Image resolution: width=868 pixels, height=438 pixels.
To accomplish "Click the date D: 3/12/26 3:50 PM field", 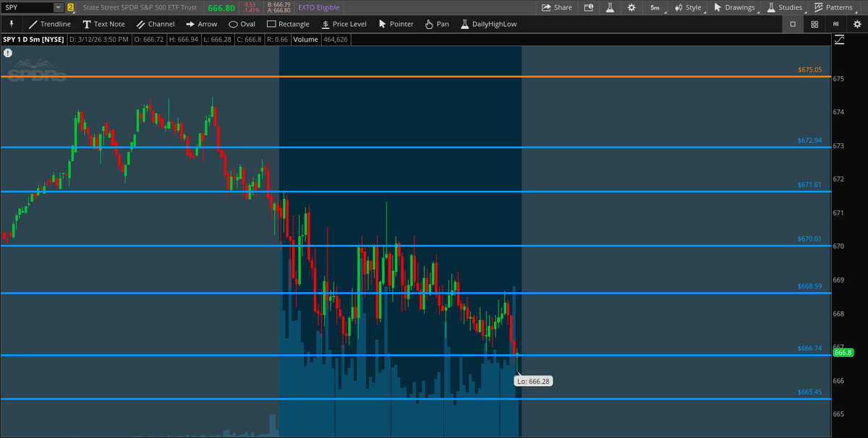I will tap(101, 40).
